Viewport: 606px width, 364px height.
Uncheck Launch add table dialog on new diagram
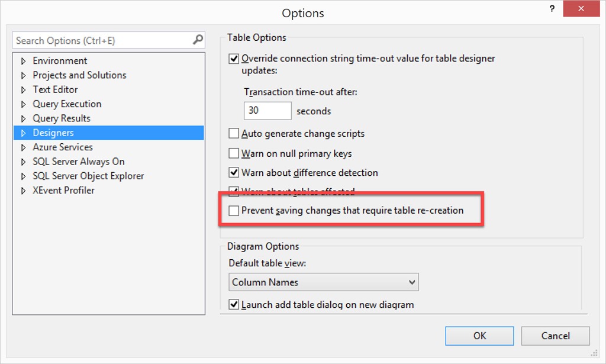coord(234,304)
